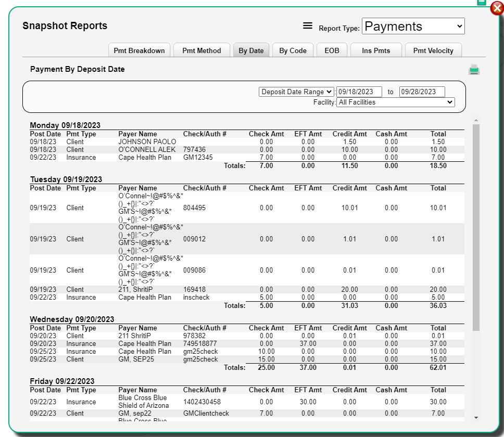Image resolution: width=504 pixels, height=437 pixels.
Task: Click the end date field 09/28/2023
Action: (422, 92)
